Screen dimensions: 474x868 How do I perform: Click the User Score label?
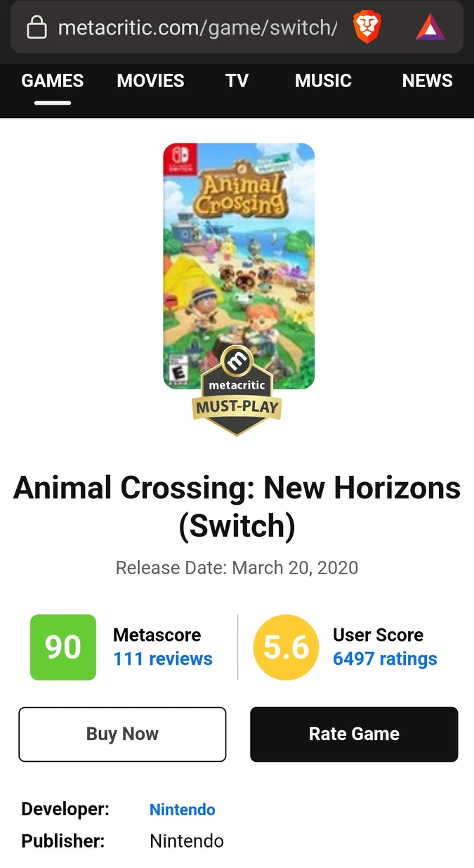click(378, 635)
